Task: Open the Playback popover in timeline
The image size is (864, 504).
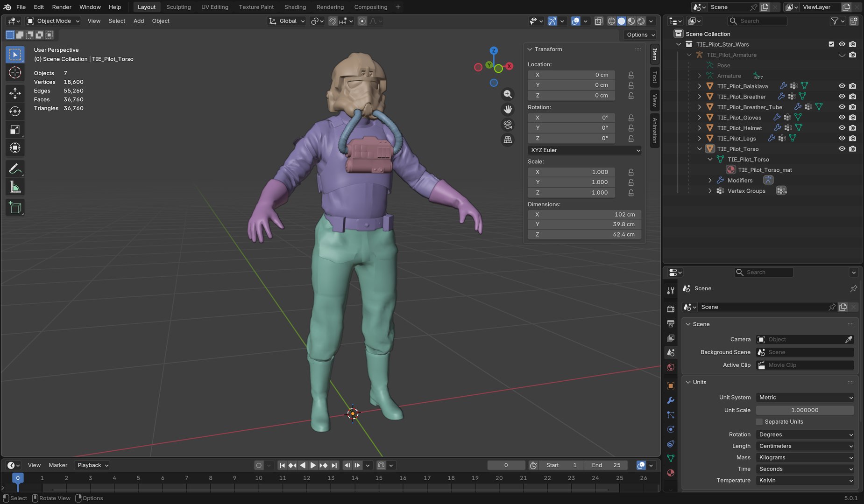Action: point(92,465)
